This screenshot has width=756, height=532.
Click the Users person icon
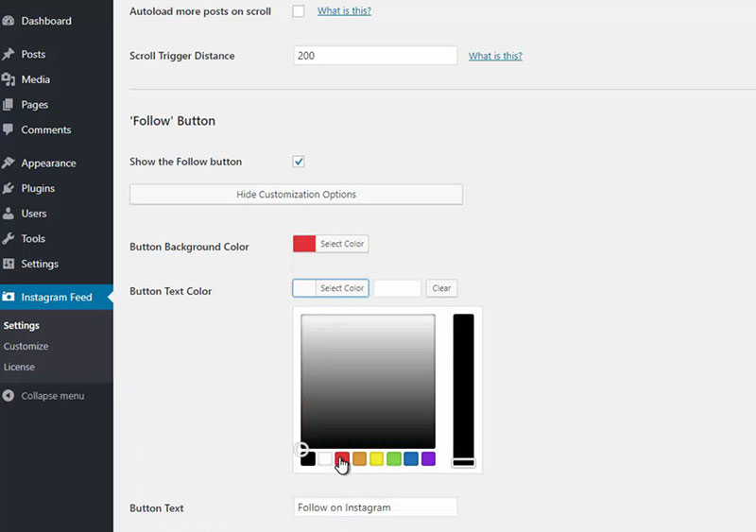[9, 214]
